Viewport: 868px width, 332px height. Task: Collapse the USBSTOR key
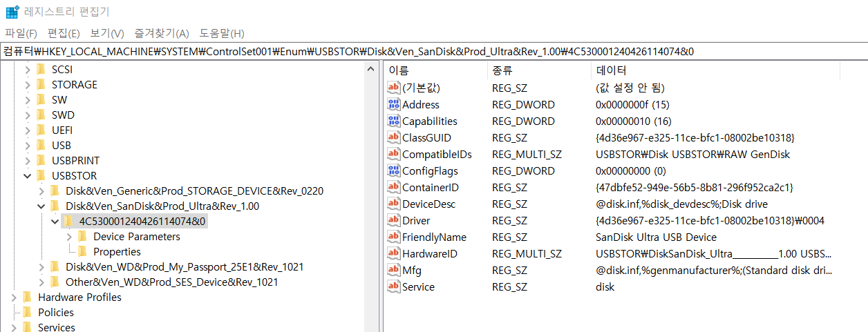(x=28, y=176)
